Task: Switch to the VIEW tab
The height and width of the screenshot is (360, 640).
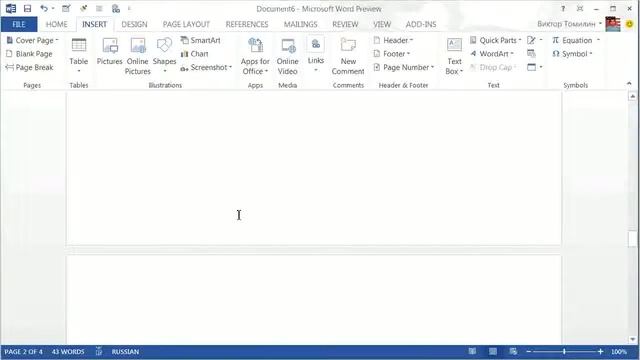Action: pyautogui.click(x=382, y=24)
